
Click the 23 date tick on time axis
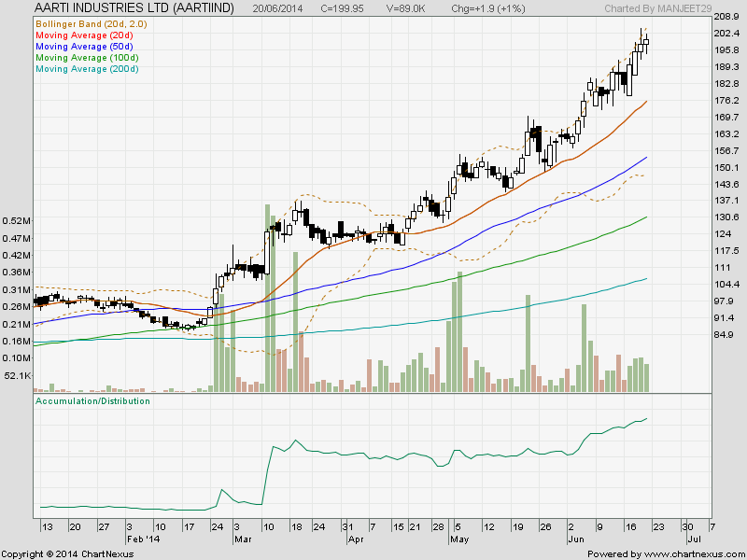(658, 527)
